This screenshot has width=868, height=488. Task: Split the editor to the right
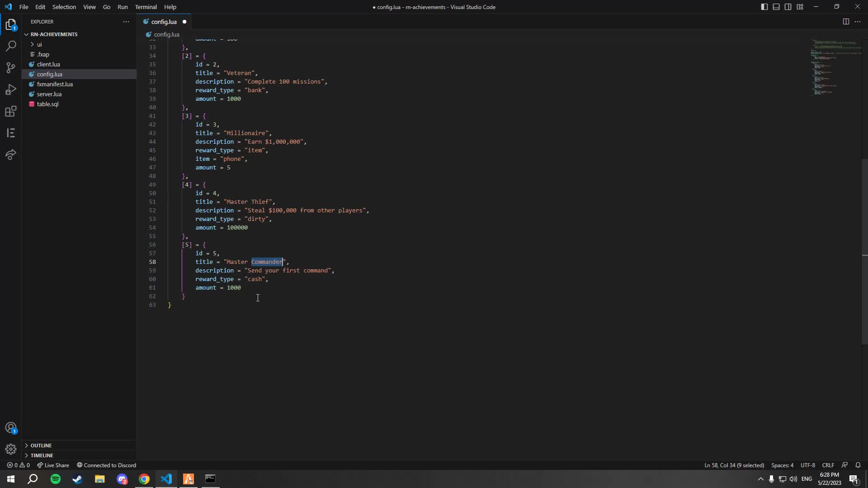[x=846, y=22]
